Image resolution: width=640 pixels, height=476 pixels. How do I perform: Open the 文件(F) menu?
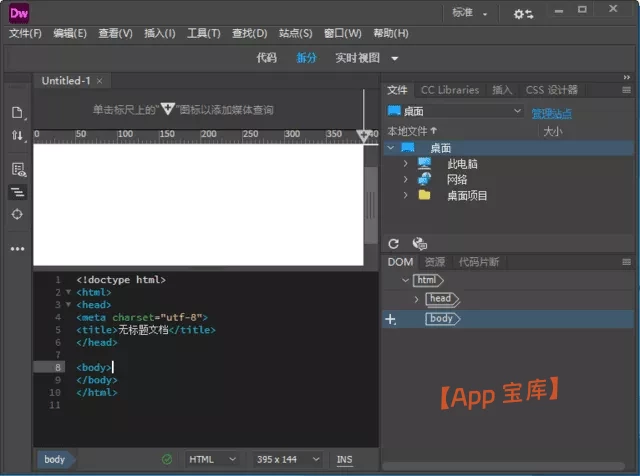click(25, 33)
